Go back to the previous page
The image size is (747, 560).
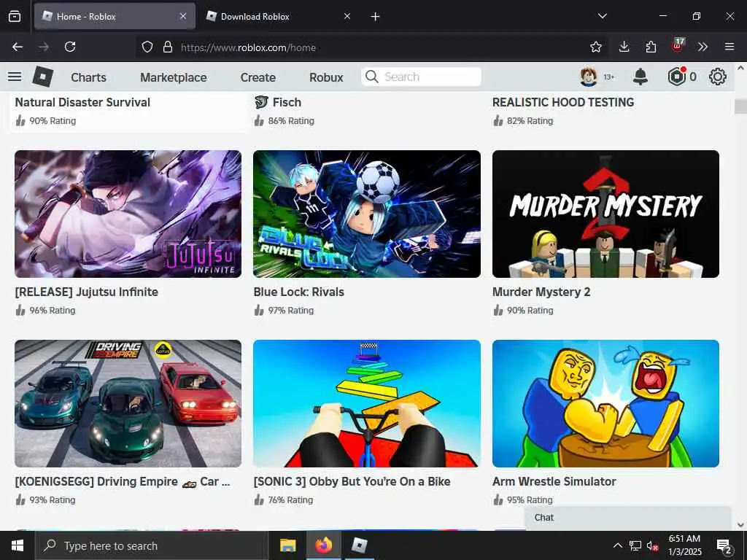(x=18, y=47)
